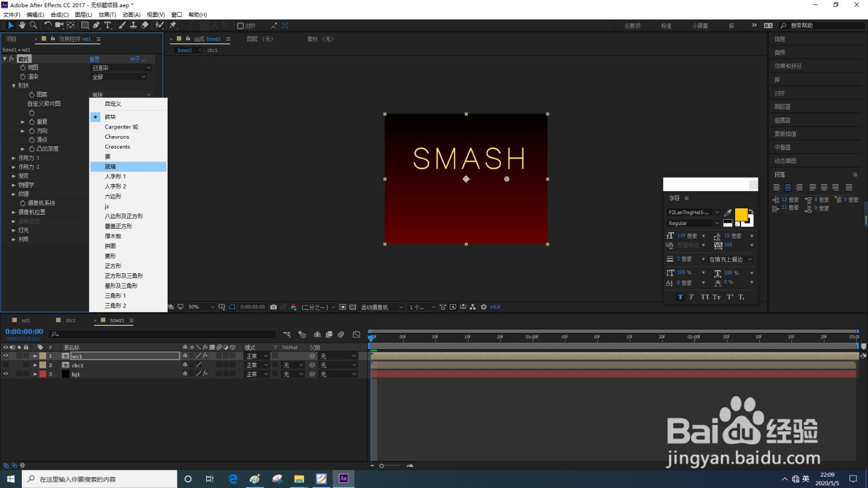Select the Eraser tool
868x488 pixels.
tap(145, 25)
